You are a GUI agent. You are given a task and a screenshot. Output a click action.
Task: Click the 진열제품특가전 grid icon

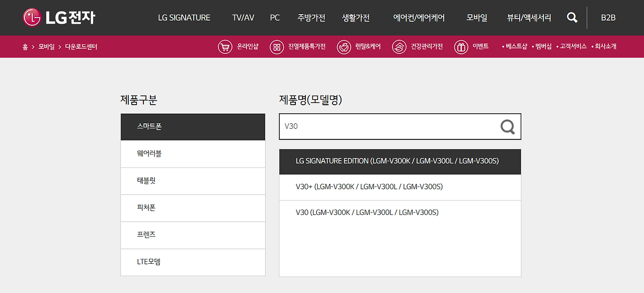point(277,47)
